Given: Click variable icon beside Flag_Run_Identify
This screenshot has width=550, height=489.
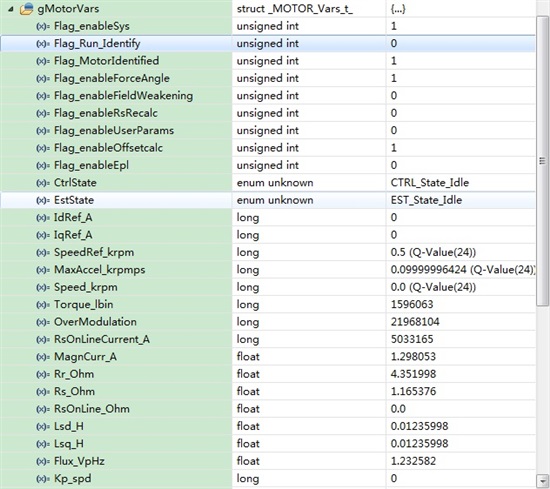Looking at the screenshot, I should coord(43,44).
